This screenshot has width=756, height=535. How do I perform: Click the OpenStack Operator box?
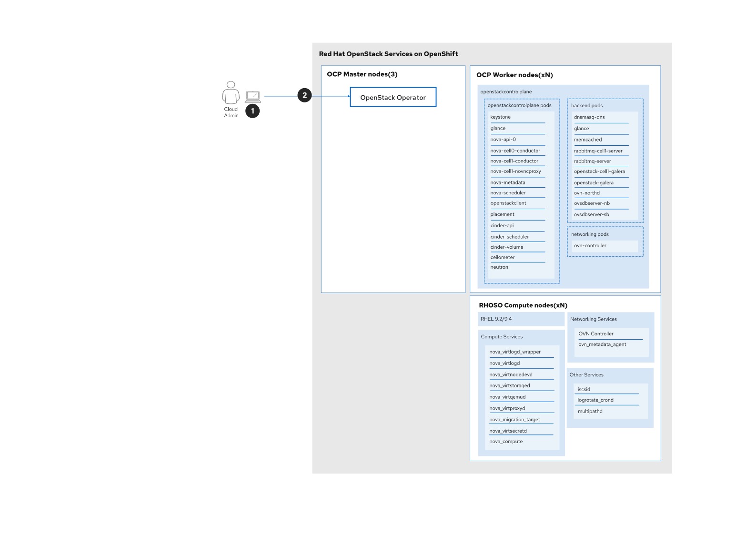tap(393, 97)
